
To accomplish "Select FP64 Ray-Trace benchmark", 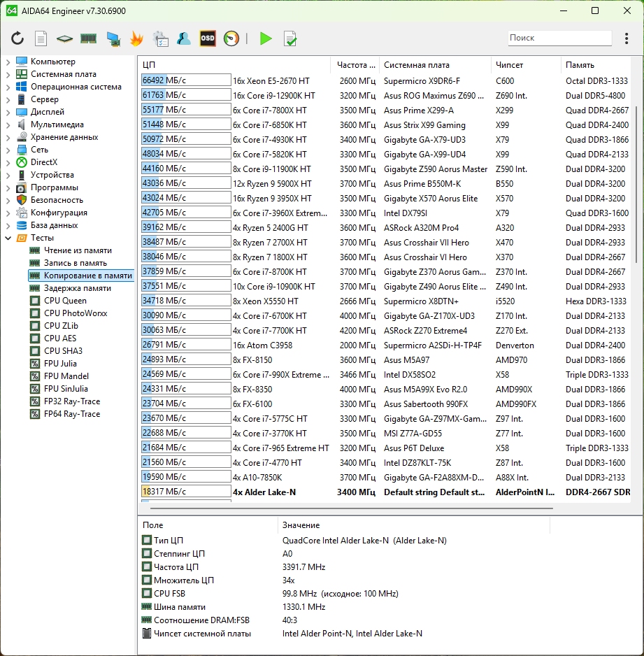I will (71, 414).
